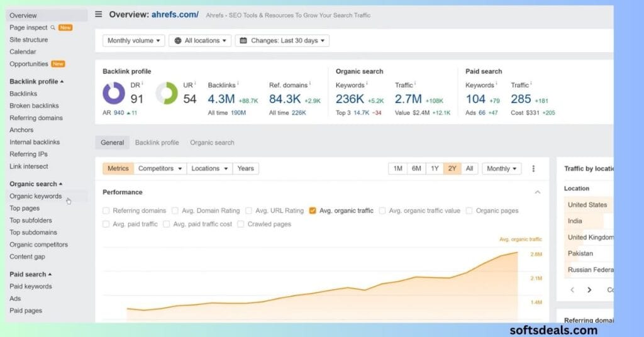Open Paid keywords in sidebar
The height and width of the screenshot is (337, 644).
pyautogui.click(x=31, y=286)
